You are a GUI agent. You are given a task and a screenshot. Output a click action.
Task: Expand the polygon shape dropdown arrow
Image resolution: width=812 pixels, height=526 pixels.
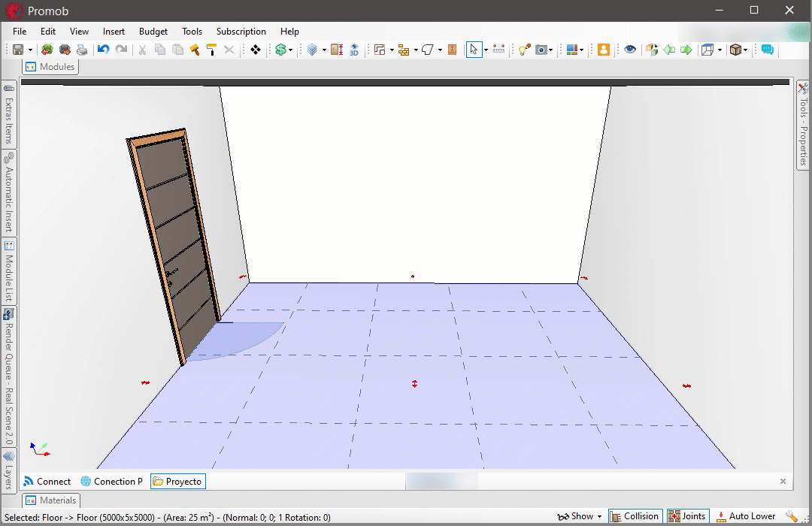[x=440, y=50]
